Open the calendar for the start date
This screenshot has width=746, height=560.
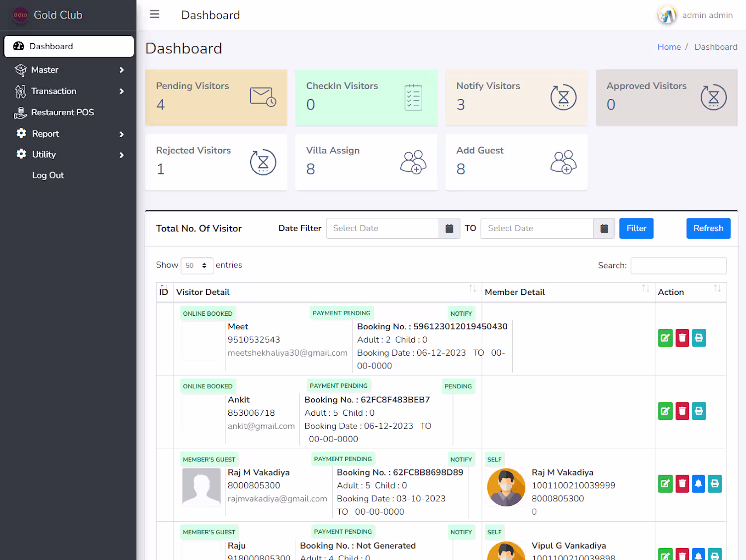coord(449,228)
